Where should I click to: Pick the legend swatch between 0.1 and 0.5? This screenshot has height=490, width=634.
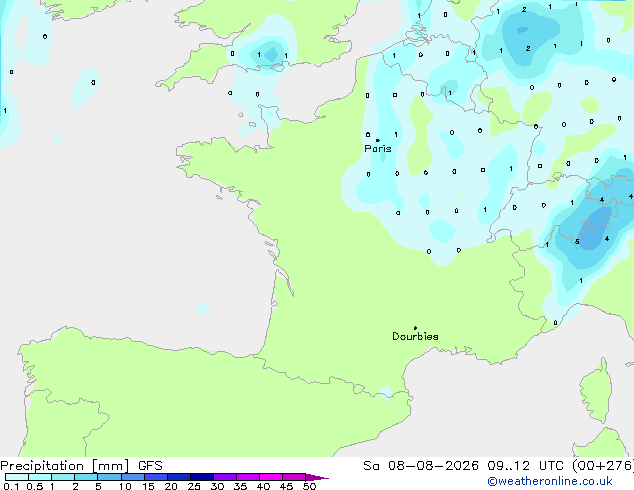tap(17, 477)
